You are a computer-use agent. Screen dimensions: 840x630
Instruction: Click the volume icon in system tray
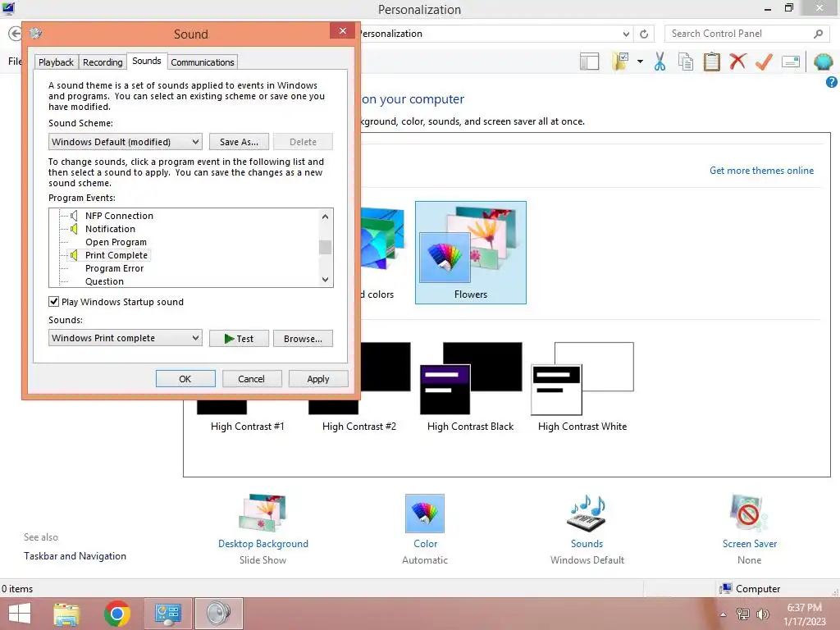click(763, 614)
